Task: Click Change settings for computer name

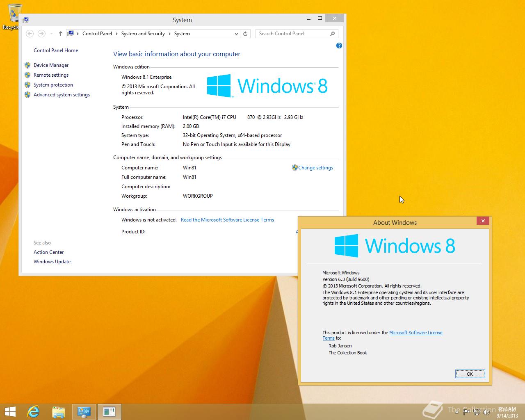Action: coord(315,168)
